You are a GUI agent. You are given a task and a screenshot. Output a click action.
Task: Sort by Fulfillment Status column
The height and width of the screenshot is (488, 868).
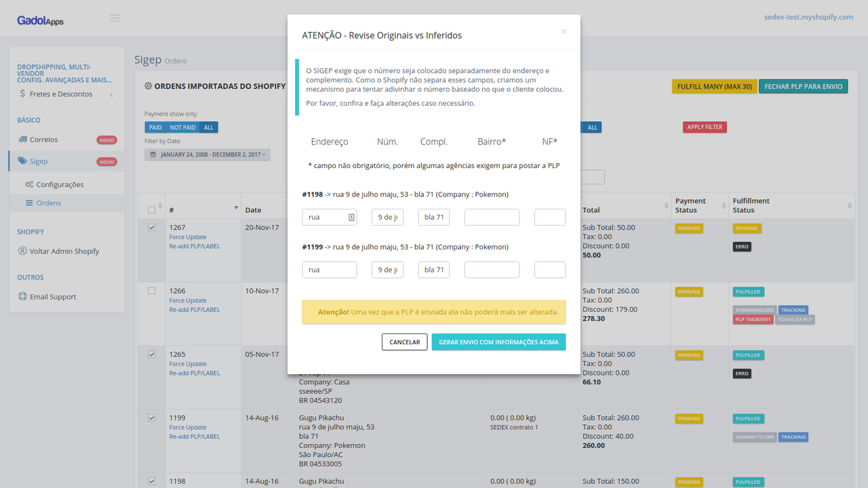click(791, 205)
